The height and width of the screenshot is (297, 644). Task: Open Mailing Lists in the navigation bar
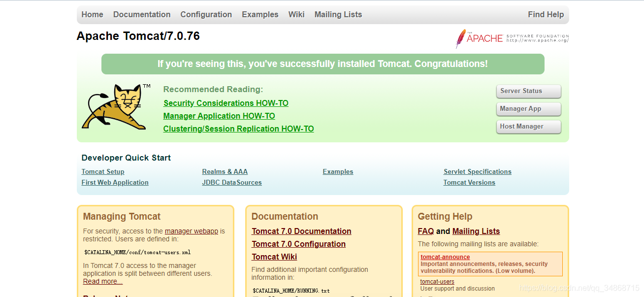(x=338, y=15)
